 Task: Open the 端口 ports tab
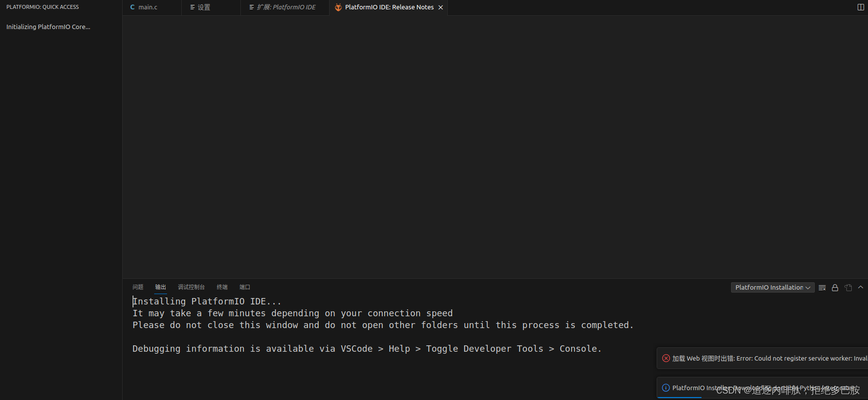coord(245,287)
